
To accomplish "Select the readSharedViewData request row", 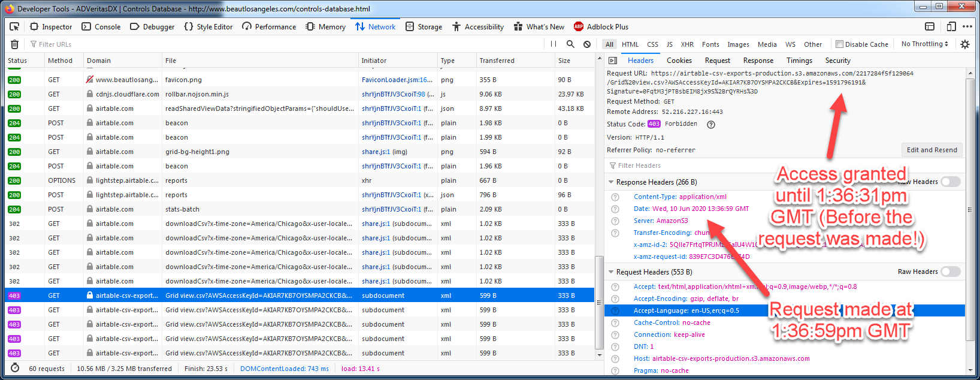I will tap(300, 108).
